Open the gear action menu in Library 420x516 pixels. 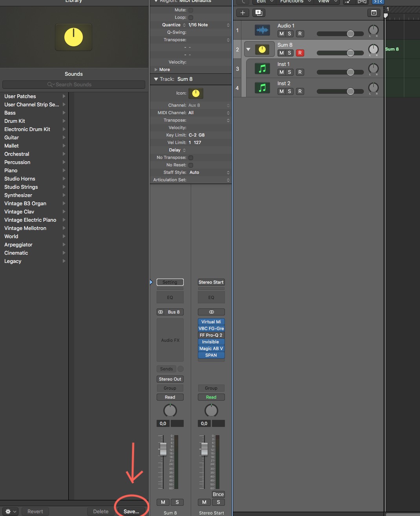[10, 511]
